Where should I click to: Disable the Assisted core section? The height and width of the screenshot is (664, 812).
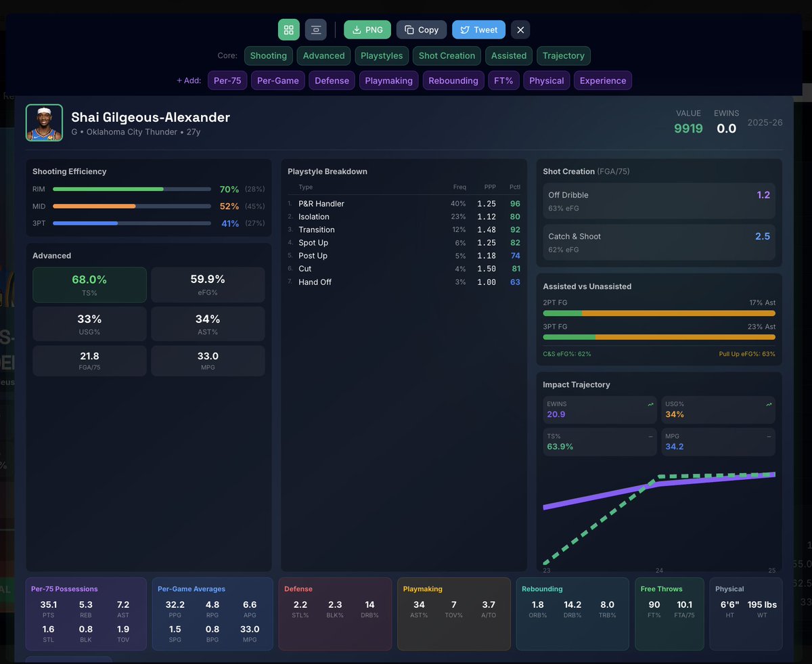click(508, 56)
